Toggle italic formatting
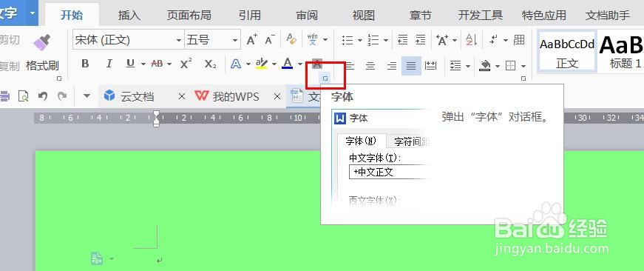Viewport: 644px width, 271px height. coord(109,64)
